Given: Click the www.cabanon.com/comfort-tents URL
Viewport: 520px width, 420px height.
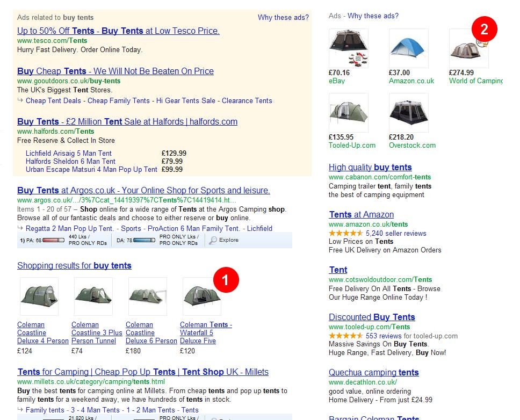Looking at the screenshot, I should pyautogui.click(x=380, y=177).
